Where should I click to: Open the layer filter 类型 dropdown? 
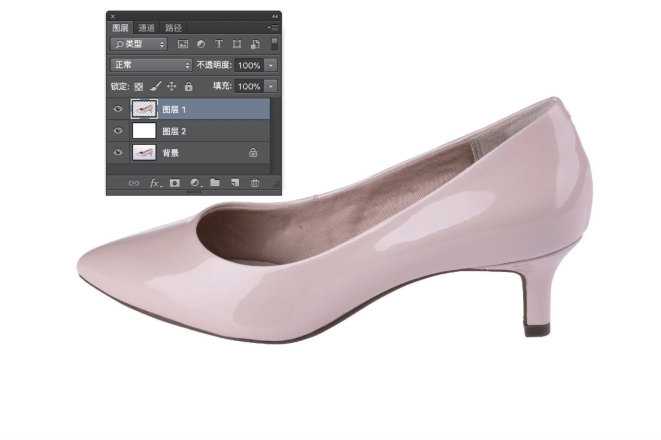click(x=139, y=44)
